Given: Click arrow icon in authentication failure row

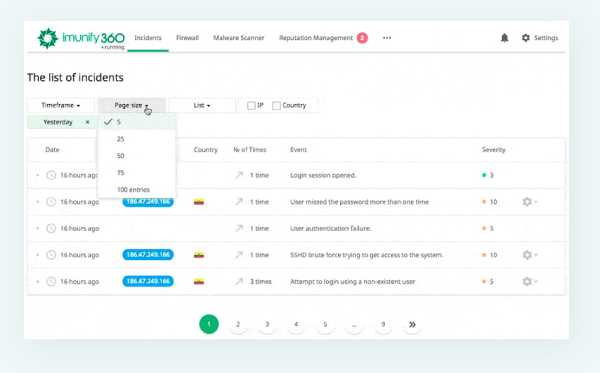Looking at the screenshot, I should pyautogui.click(x=239, y=228).
